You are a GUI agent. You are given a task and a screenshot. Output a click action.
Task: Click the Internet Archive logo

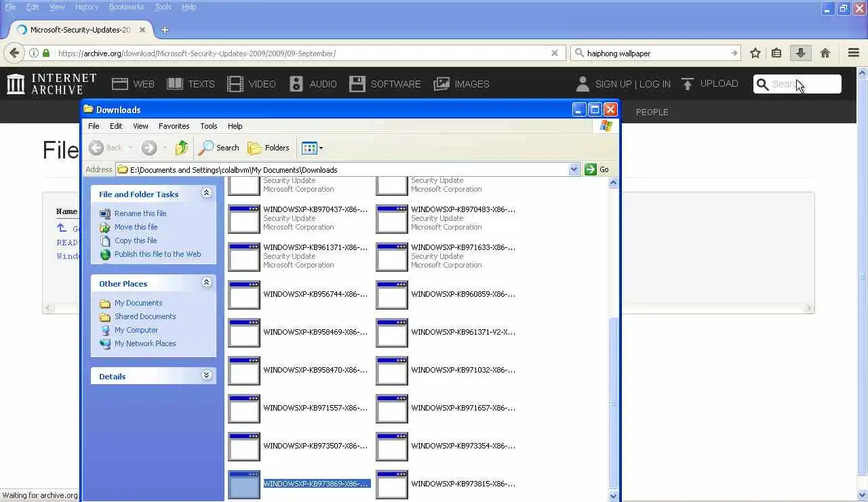[52, 83]
